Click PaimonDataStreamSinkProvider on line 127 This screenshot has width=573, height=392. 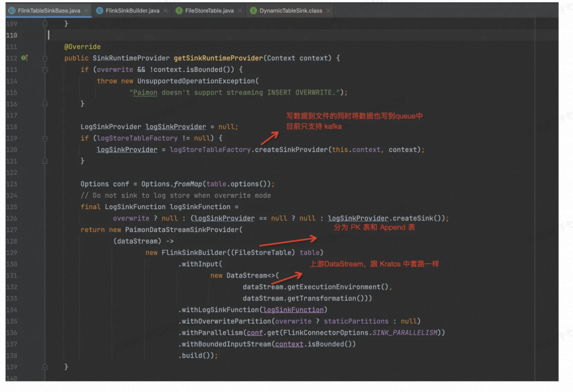[181, 230]
